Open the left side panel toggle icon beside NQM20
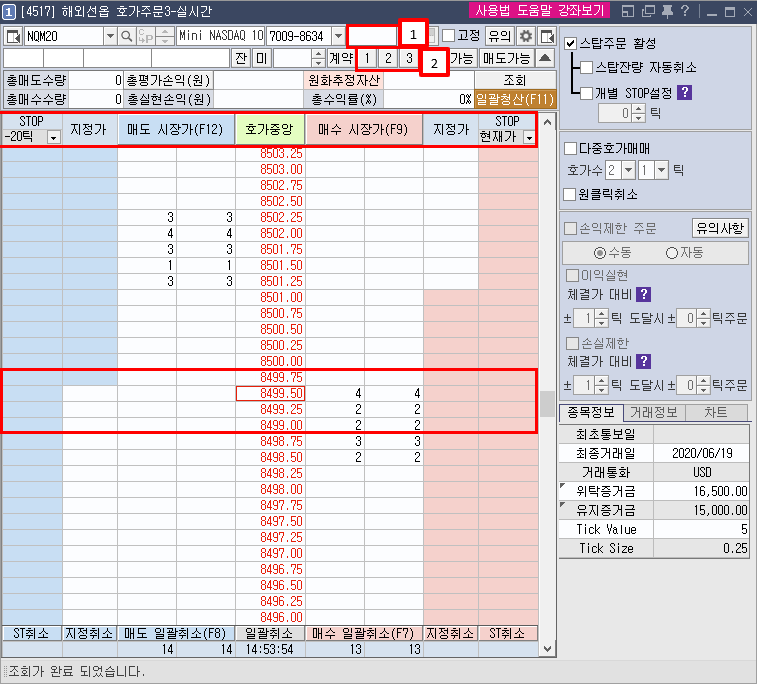The height and width of the screenshot is (684, 757). pyautogui.click(x=13, y=36)
